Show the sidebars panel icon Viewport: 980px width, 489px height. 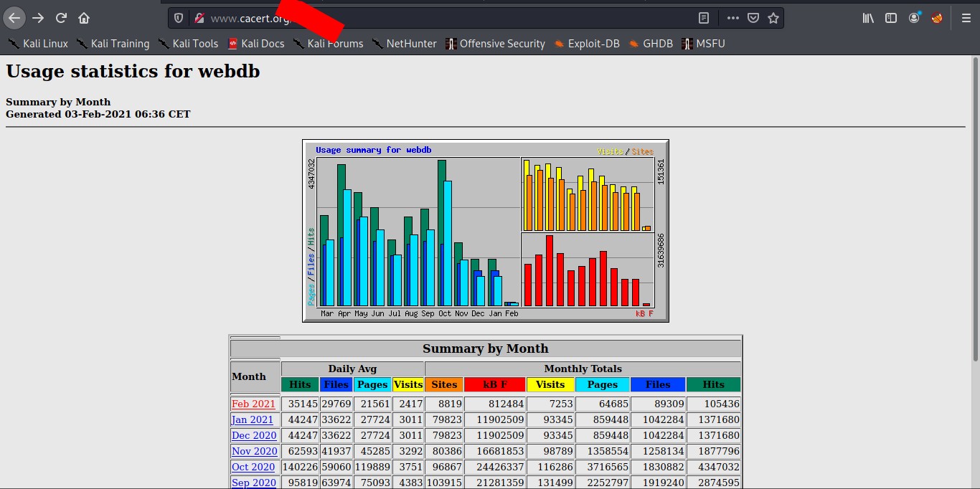pos(891,18)
